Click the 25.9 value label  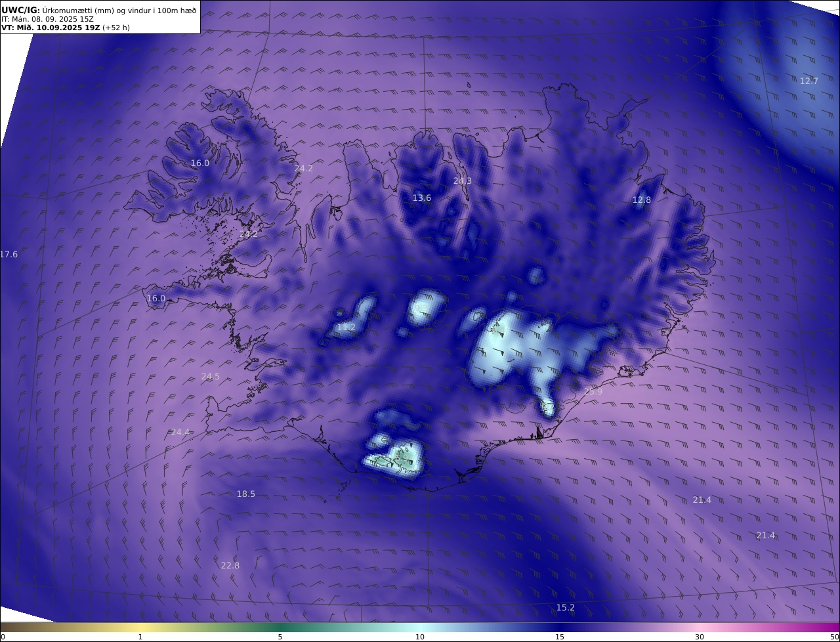pyautogui.click(x=593, y=391)
